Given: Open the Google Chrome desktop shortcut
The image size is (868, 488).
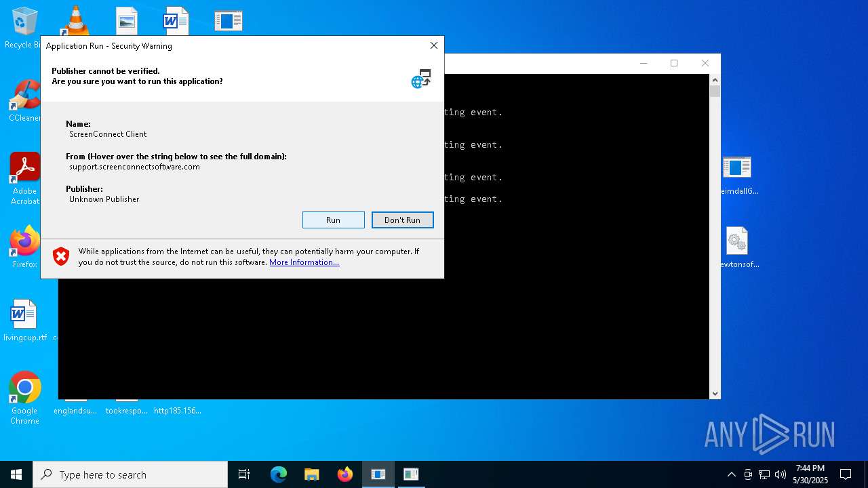Looking at the screenshot, I should pyautogui.click(x=24, y=398).
